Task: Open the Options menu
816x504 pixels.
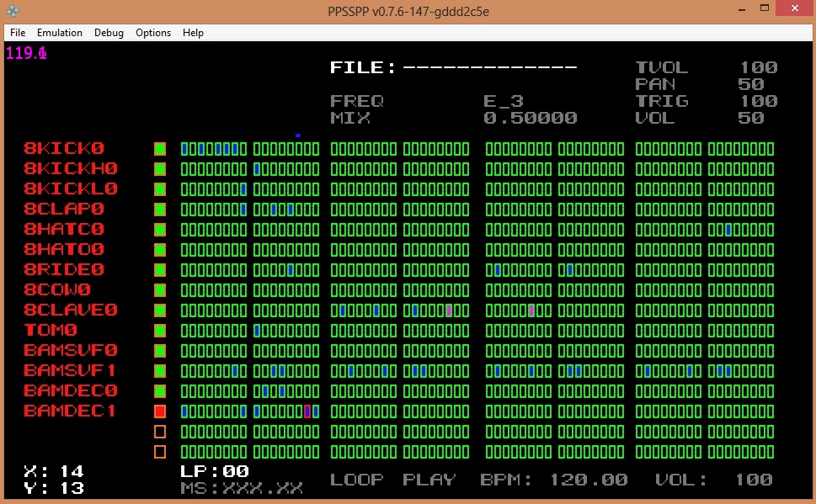Action: coord(153,33)
